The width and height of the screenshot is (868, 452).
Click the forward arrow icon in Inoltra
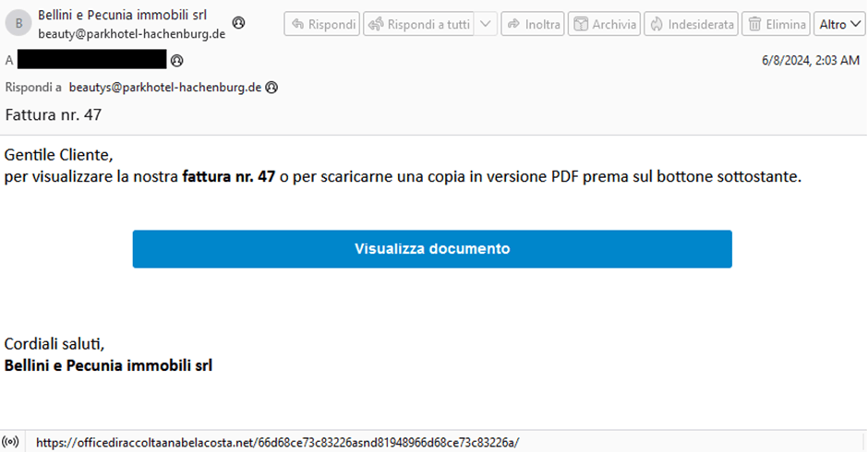514,24
